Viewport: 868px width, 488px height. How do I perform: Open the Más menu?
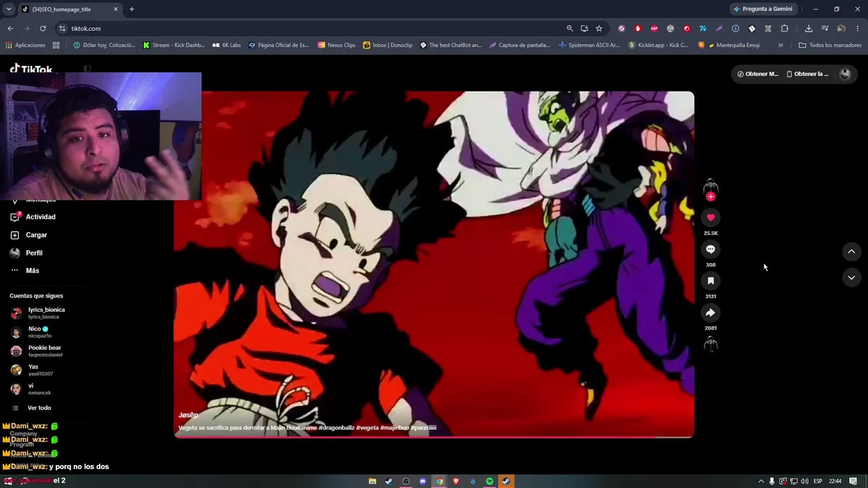pyautogui.click(x=25, y=270)
